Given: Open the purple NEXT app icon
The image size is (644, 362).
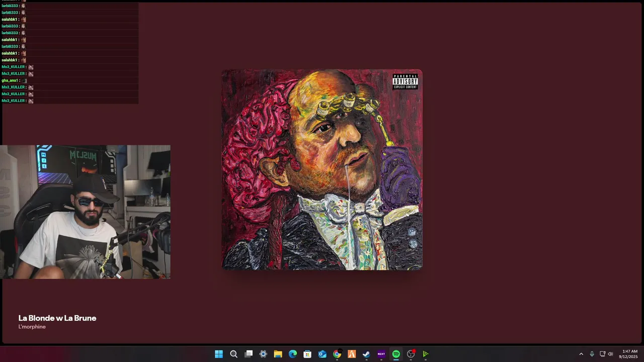Looking at the screenshot, I should [381, 354].
